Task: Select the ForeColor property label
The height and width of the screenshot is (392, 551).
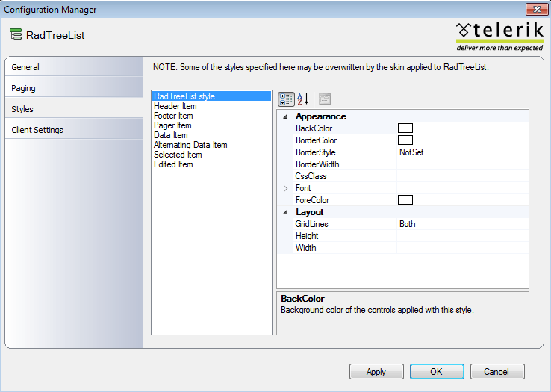Action: 312,200
